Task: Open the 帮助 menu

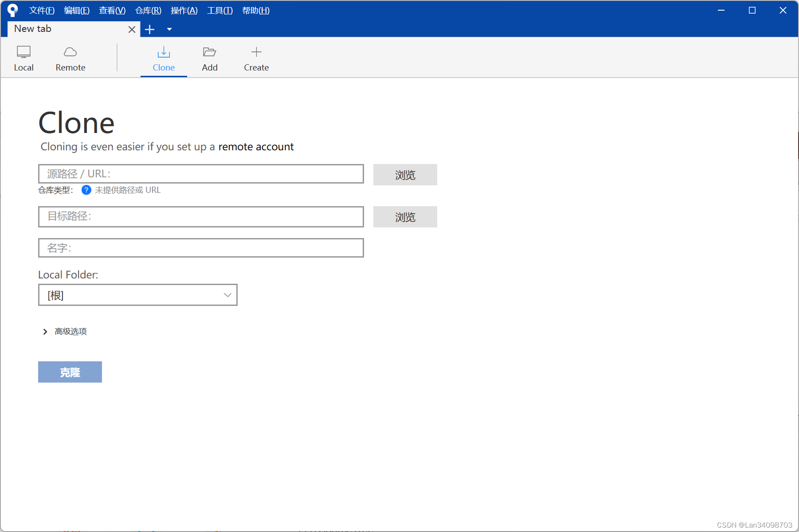Action: point(256,10)
